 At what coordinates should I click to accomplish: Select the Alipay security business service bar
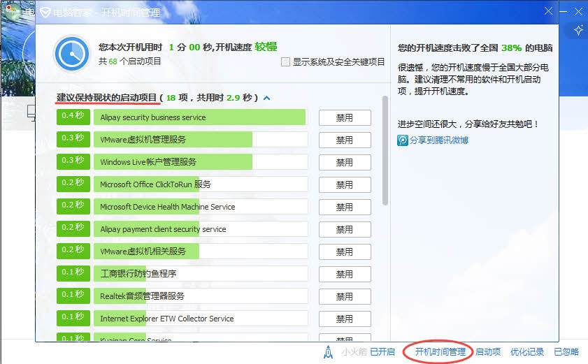(x=201, y=117)
